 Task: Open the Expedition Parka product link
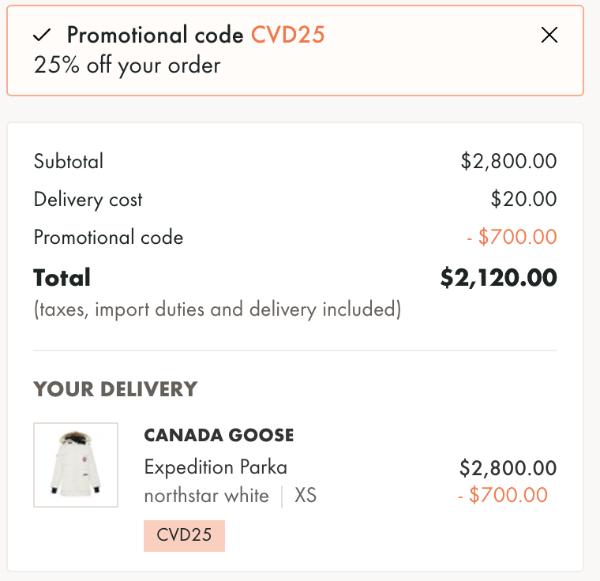tap(215, 467)
